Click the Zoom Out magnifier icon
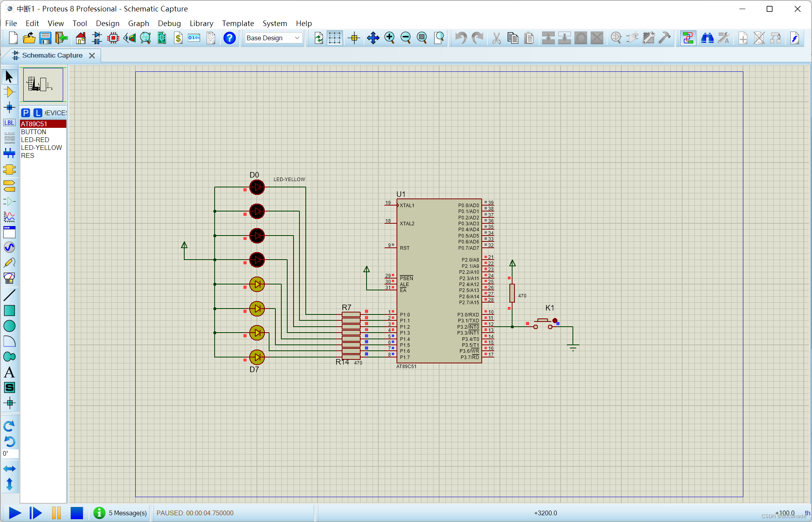The height and width of the screenshot is (522, 812). [406, 38]
